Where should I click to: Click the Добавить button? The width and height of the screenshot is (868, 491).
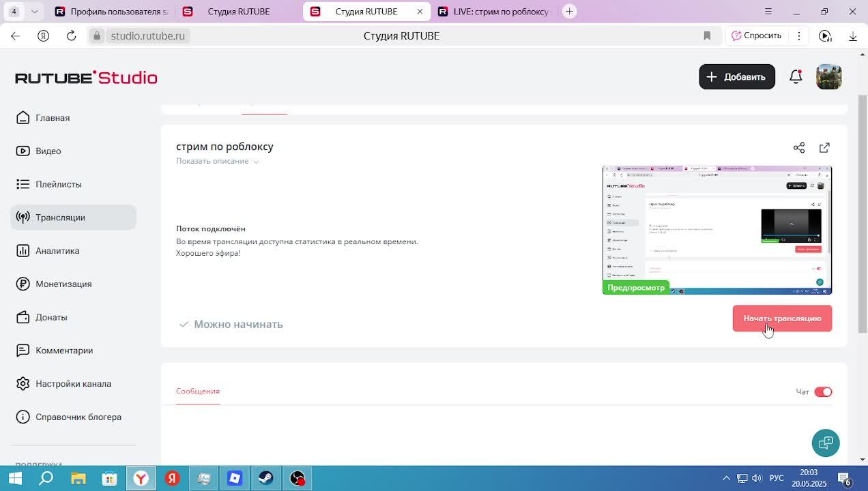click(x=736, y=77)
